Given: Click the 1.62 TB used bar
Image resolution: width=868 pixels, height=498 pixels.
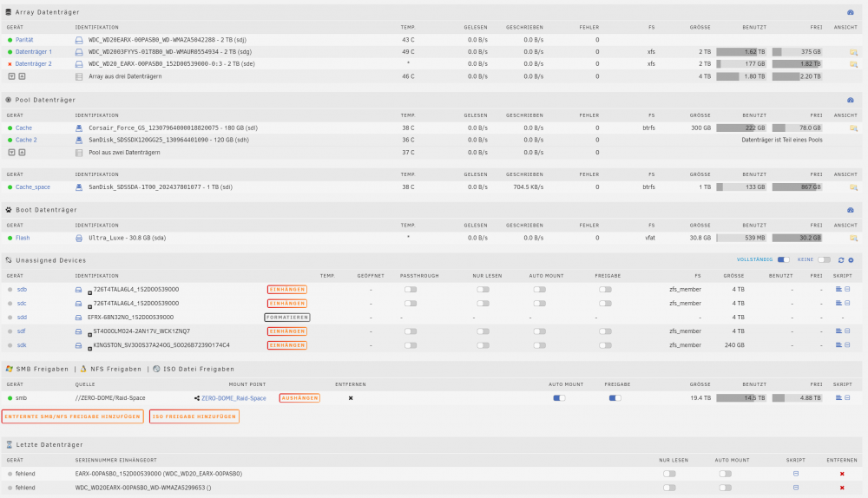Looking at the screenshot, I should 741,52.
